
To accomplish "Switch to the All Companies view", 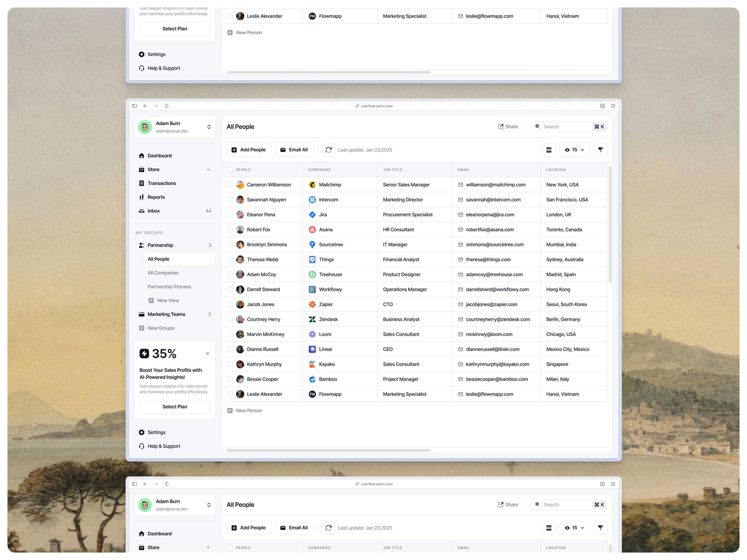I will pos(163,273).
